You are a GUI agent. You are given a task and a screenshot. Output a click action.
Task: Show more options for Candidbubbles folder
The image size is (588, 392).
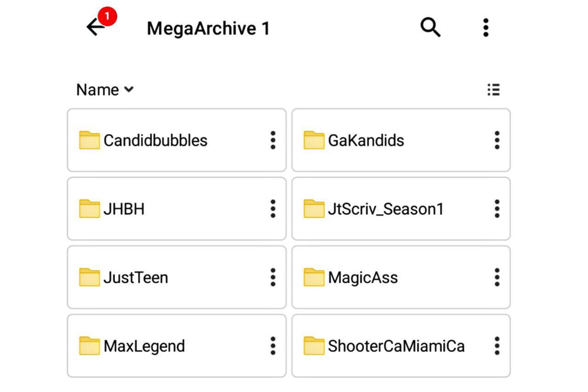(x=273, y=140)
